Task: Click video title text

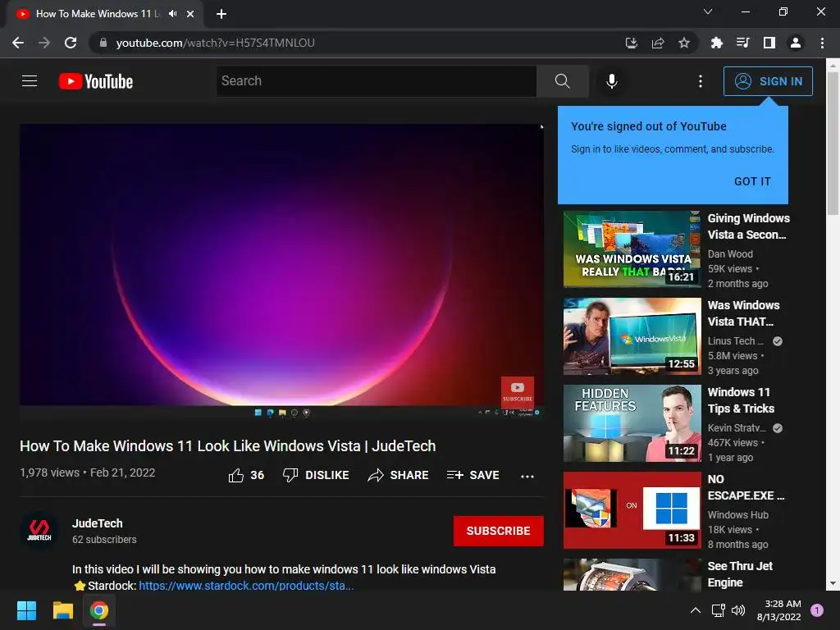Action: point(228,445)
